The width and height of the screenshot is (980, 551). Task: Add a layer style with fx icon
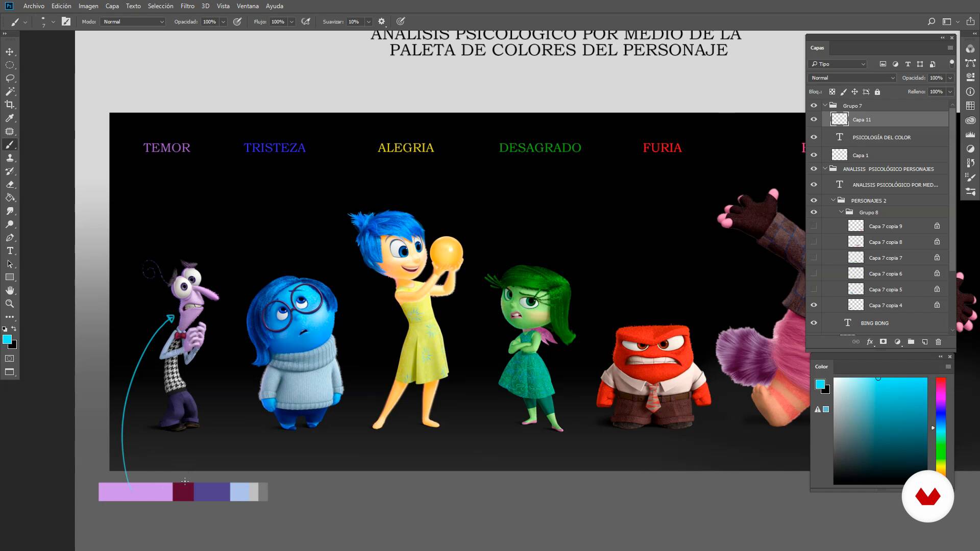[x=870, y=342]
